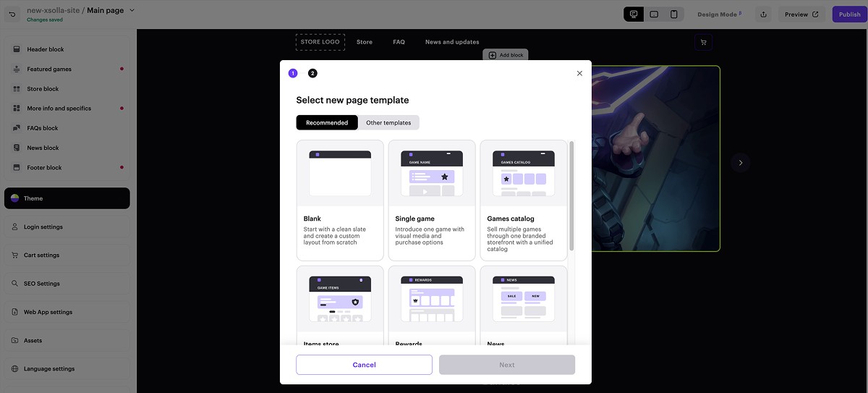
Task: Click the Language settings globe icon
Action: point(15,368)
